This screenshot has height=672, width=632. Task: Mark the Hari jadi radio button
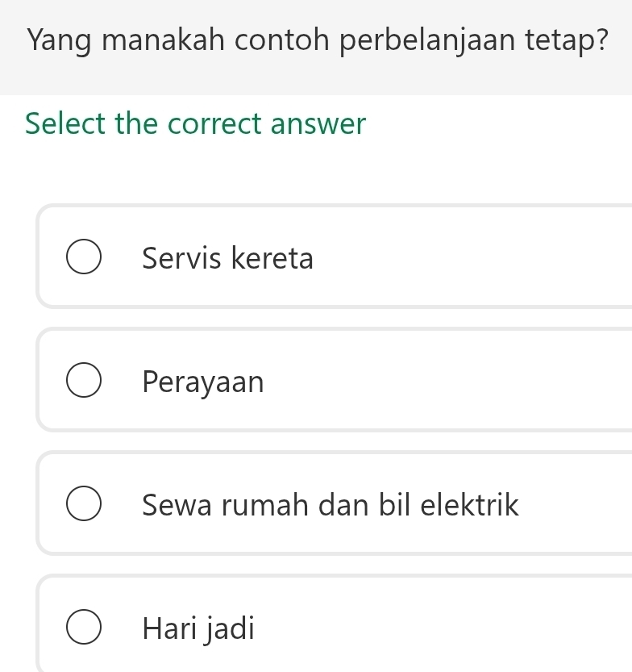[x=83, y=628]
